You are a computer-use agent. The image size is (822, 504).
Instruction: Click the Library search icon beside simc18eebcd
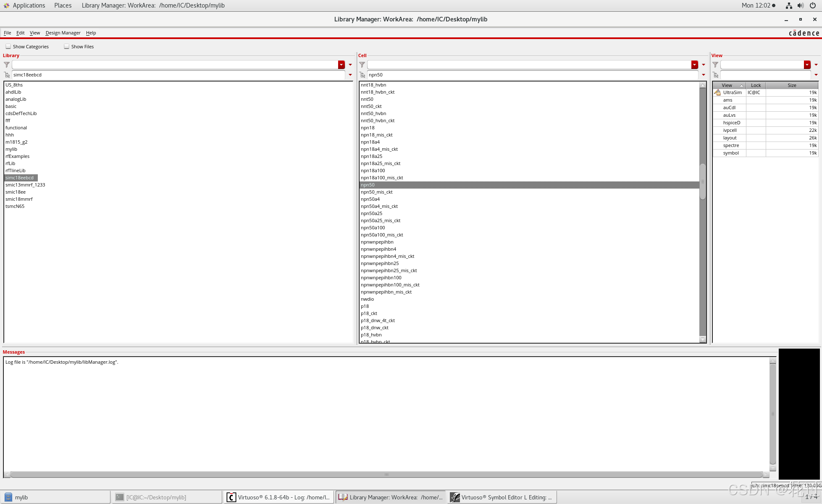pyautogui.click(x=7, y=75)
